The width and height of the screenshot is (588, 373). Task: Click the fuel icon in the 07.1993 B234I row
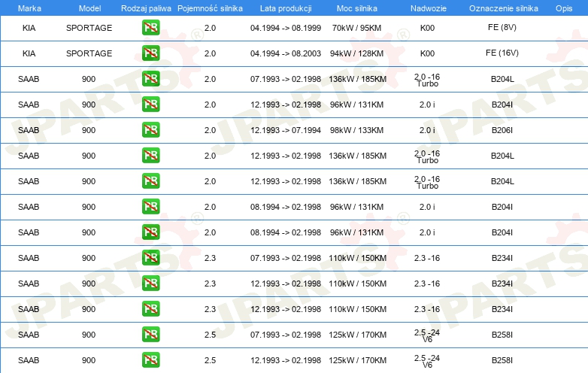point(150,257)
